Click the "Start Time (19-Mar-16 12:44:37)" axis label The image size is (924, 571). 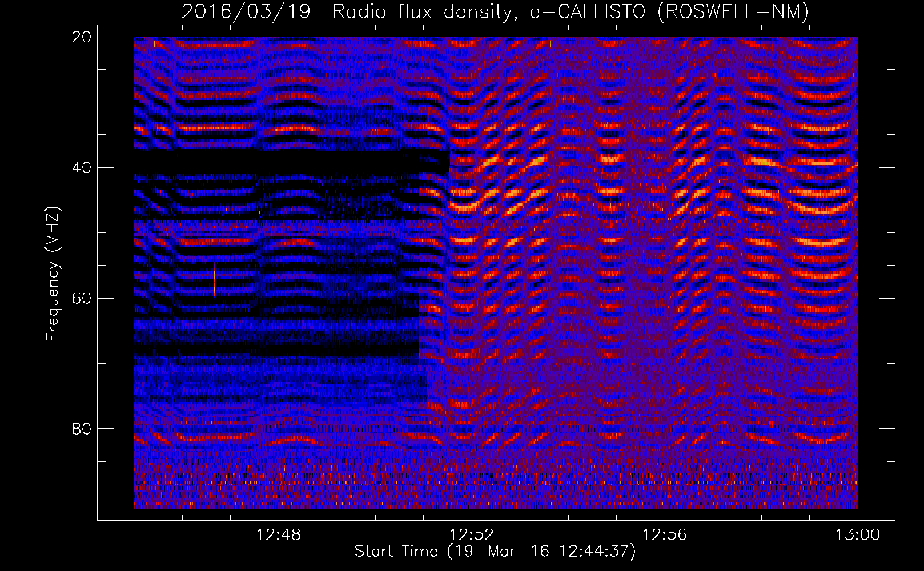point(495,552)
